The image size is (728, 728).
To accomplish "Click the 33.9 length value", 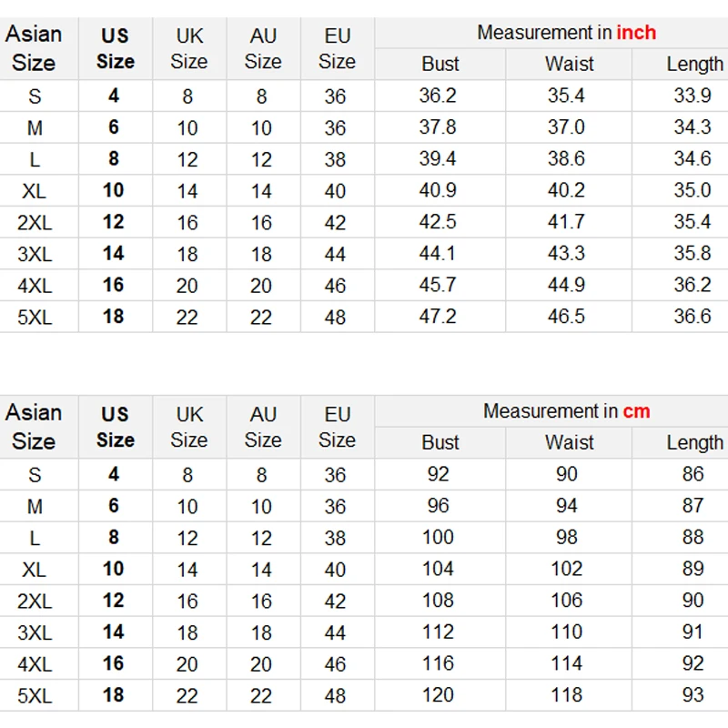I will 693,96.
